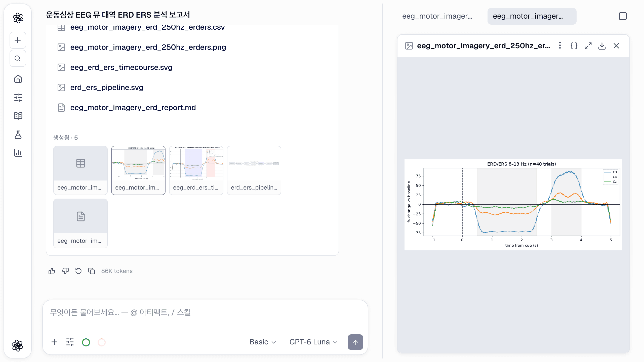The height and width of the screenshot is (362, 644).
Task: Open eeg_erd_ers_timecourse.svg file link
Action: 121,67
